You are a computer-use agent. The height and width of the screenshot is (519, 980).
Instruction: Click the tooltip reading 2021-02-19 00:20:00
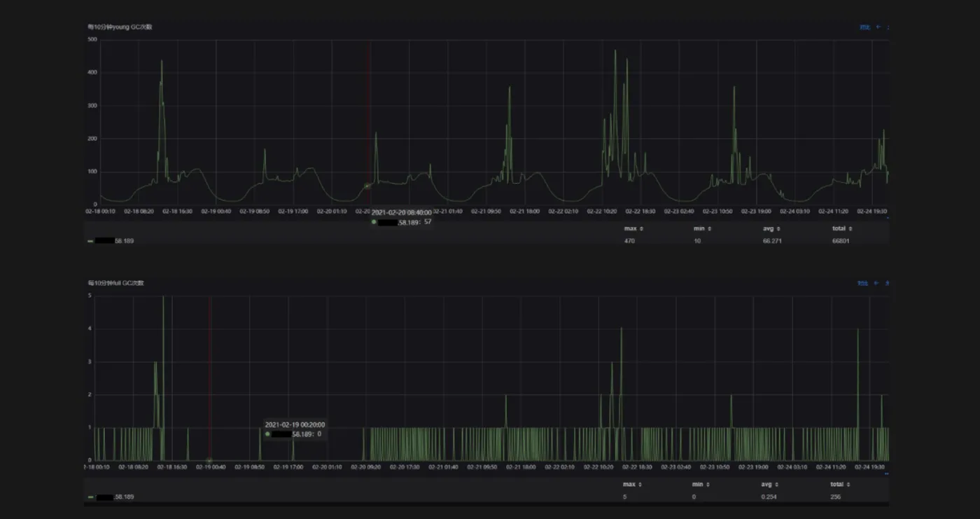(295, 429)
